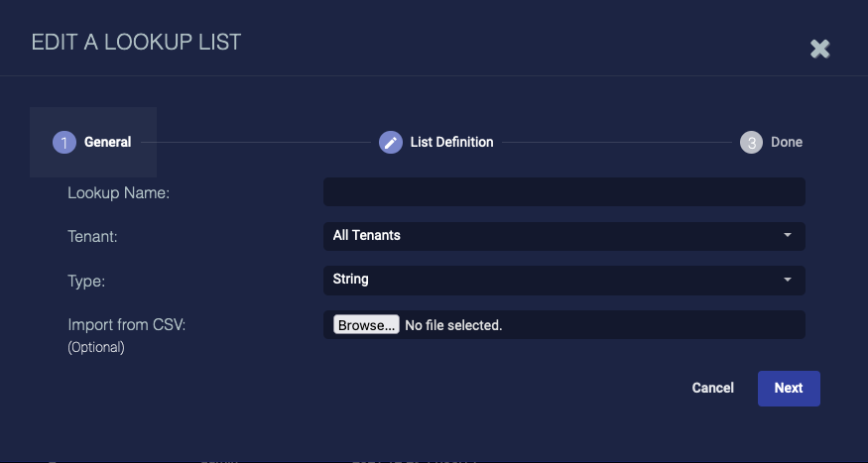868x463 pixels.
Task: Click the pencil icon beside List Definition
Action: tap(391, 143)
